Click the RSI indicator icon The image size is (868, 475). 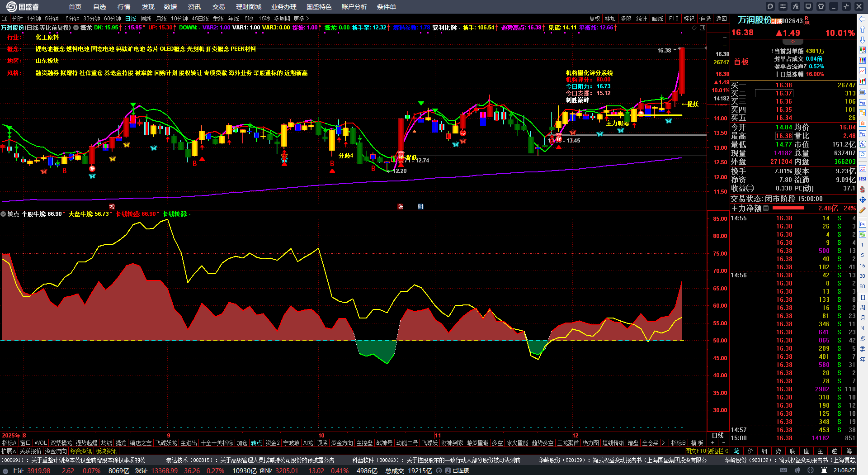[x=863, y=179]
